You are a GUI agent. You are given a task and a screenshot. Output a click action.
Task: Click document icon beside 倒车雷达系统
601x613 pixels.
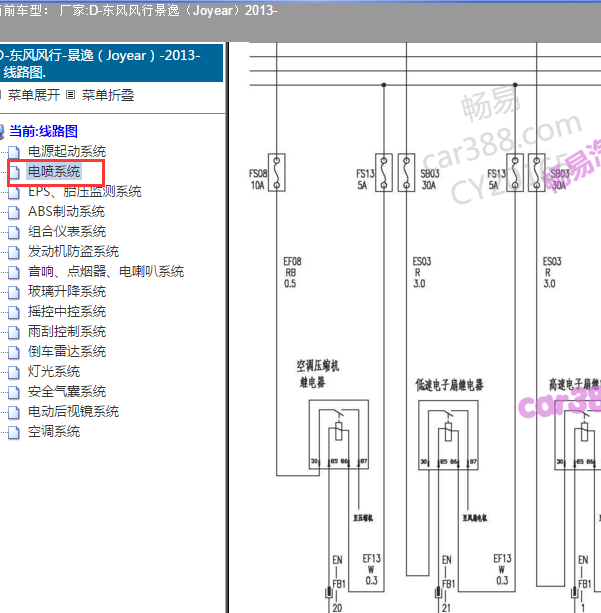point(14,352)
